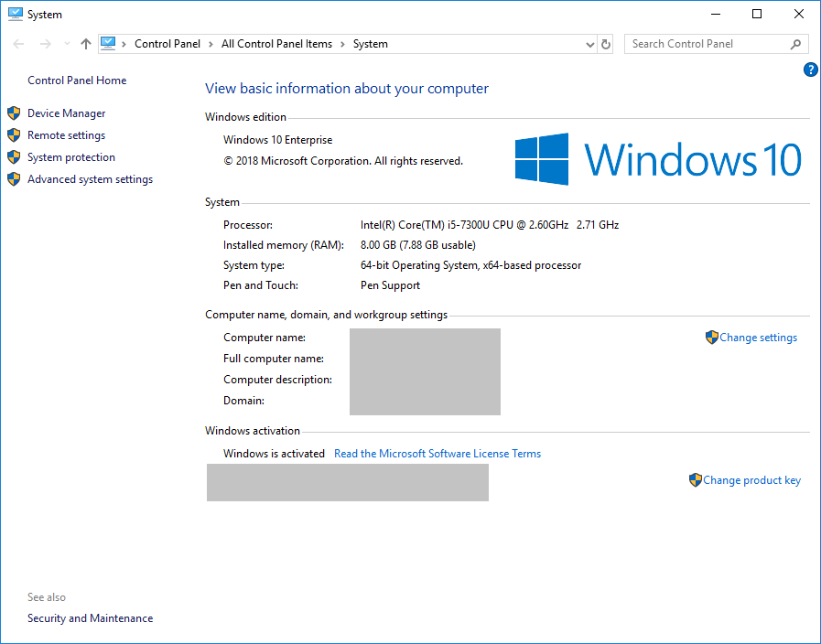Click the Intel Core i5-7300U processor value
821x644 pixels.
(x=490, y=225)
